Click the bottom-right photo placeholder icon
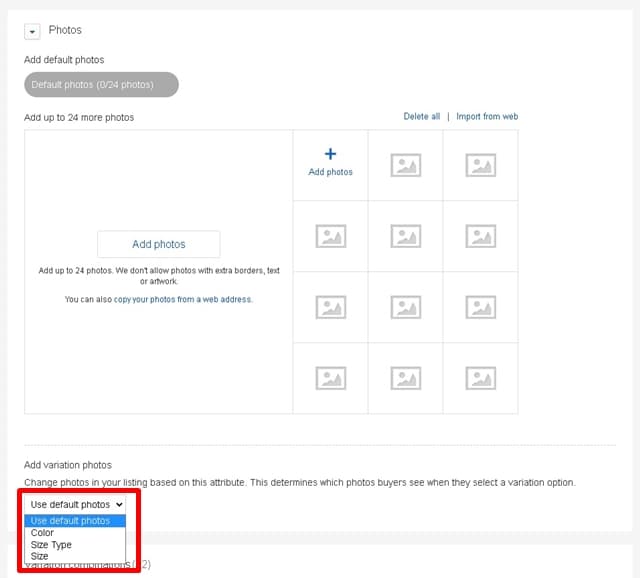Viewport: 640px width, 578px height. [480, 377]
